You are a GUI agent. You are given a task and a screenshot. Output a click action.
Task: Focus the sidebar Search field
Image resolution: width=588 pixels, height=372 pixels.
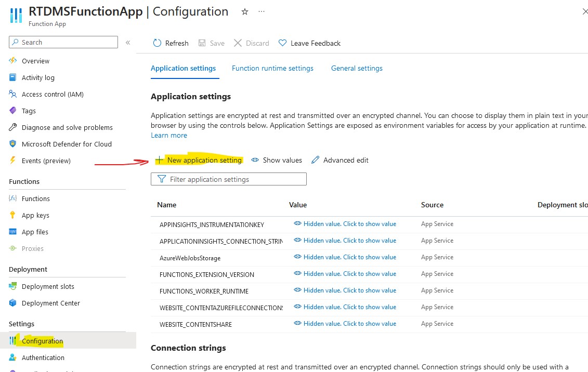pos(63,42)
